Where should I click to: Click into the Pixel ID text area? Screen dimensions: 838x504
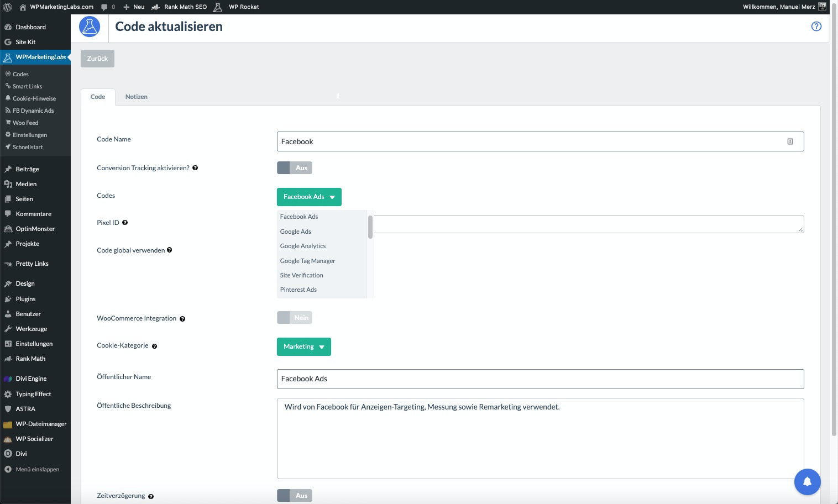coord(589,224)
